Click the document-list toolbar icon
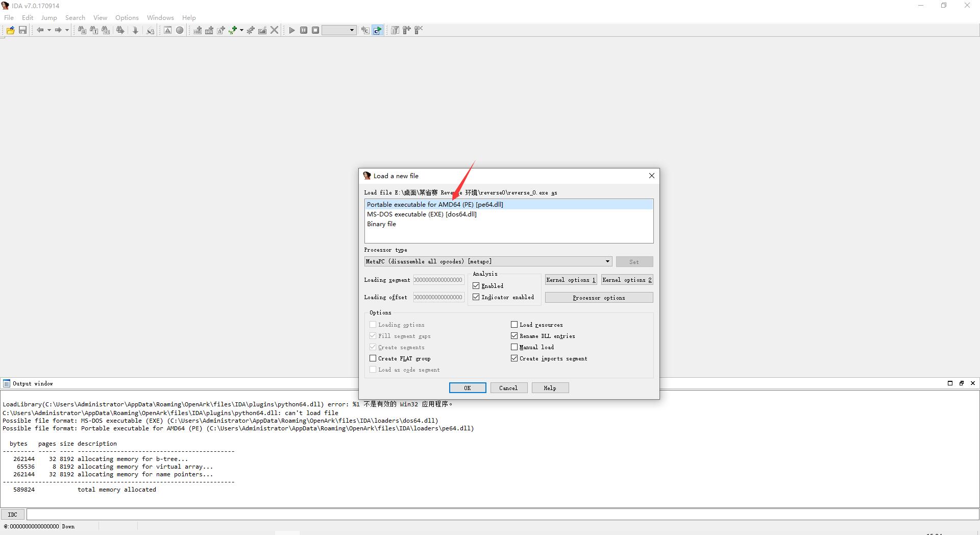The width and height of the screenshot is (980, 535). pyautogui.click(x=395, y=30)
